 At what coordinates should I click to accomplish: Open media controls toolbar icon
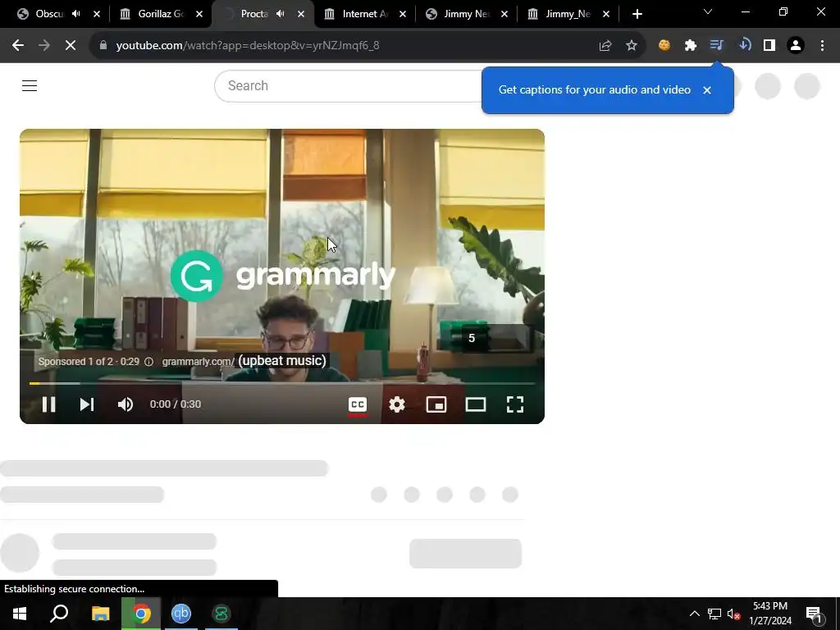[717, 46]
